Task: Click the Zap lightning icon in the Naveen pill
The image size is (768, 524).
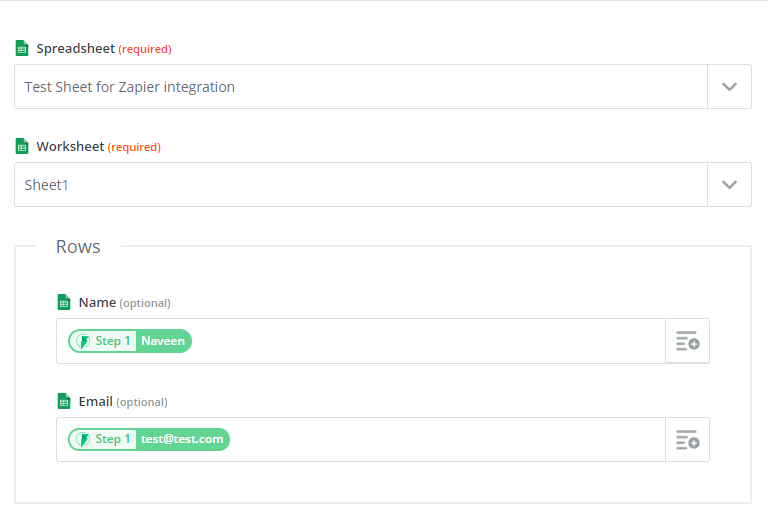Action: coord(84,341)
